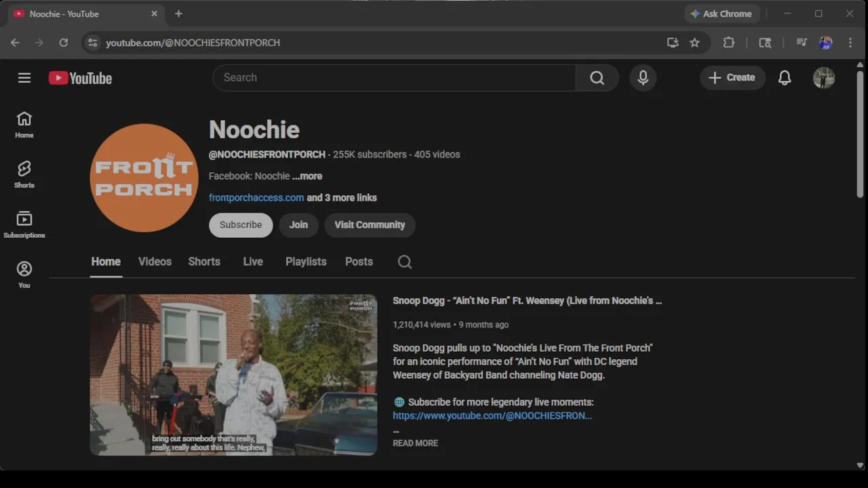This screenshot has width=868, height=488.
Task: Focus the YouTube Search field
Action: point(394,78)
